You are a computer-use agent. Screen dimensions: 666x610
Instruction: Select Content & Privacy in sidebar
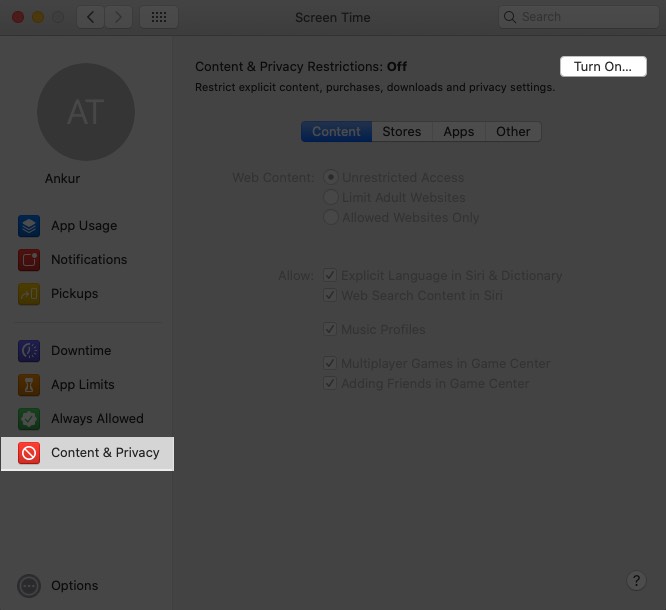point(87,453)
